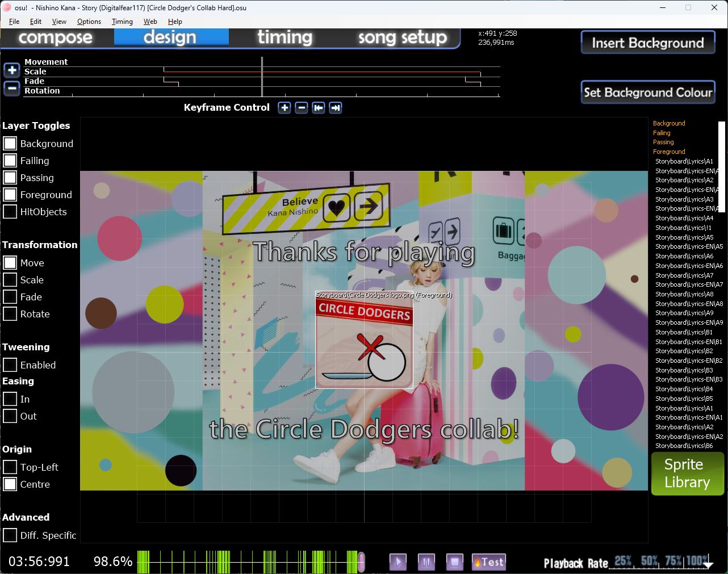Toggle Background layer visibility

10,144
